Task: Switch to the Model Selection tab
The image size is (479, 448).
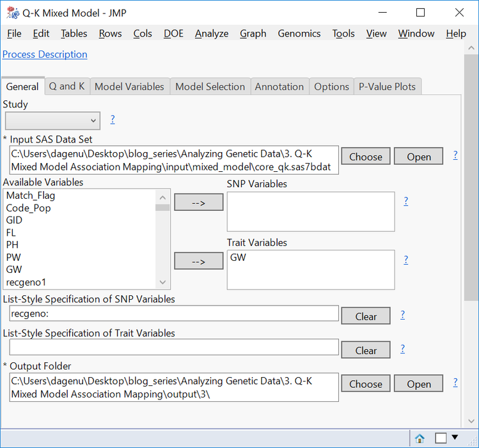Action: tap(210, 87)
